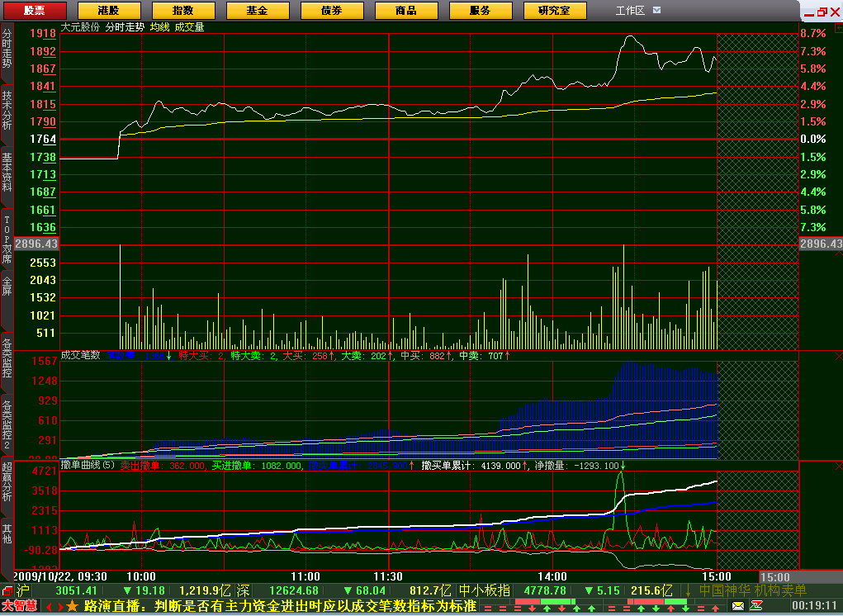Image resolution: width=843 pixels, height=616 pixels.
Task: Click the small red arrow beside 8.7%
Action: tap(838, 28)
